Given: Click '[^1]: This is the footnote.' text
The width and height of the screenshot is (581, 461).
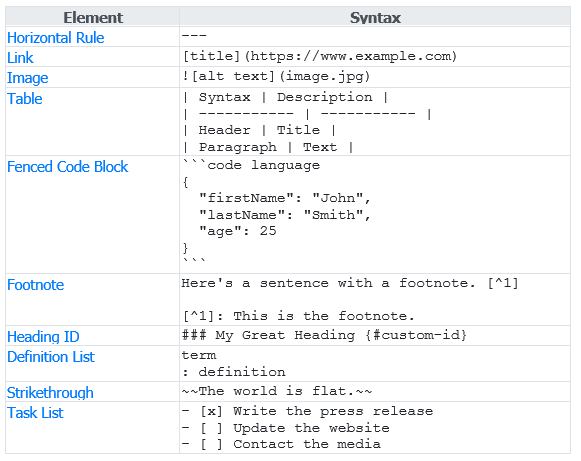Looking at the screenshot, I should [299, 316].
